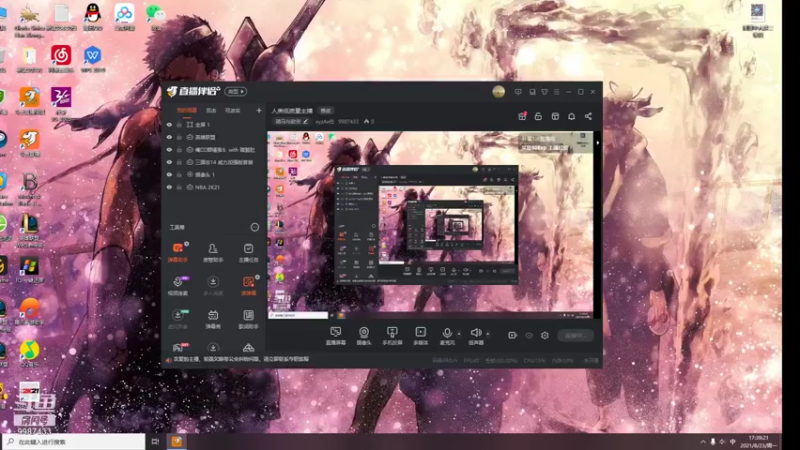Collapse the side panel arrow right of preview

pyautogui.click(x=597, y=143)
